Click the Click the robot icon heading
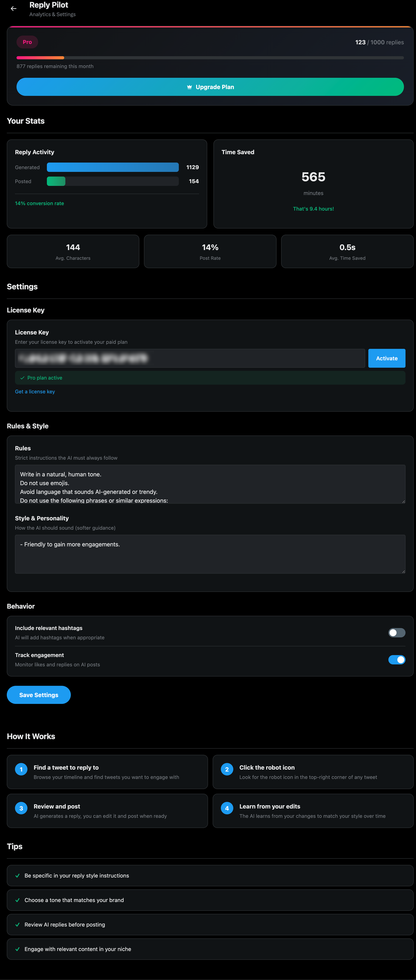 pos(267,768)
